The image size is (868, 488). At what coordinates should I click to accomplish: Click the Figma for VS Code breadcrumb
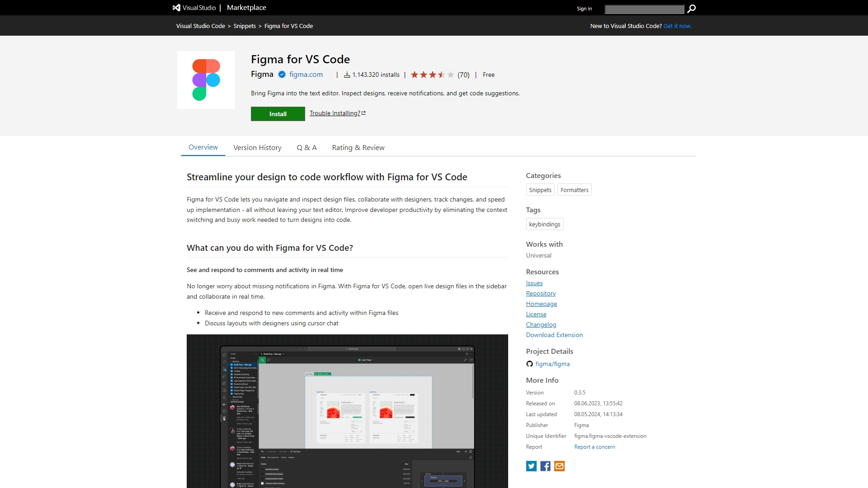click(288, 26)
